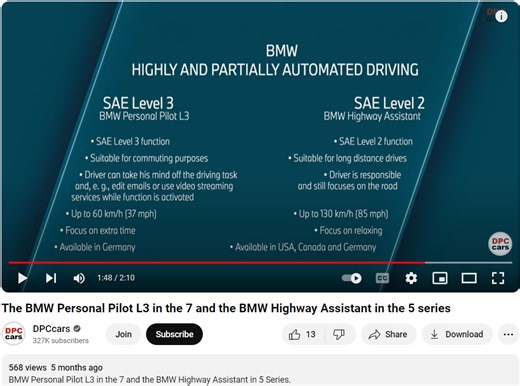The height and width of the screenshot is (386, 520).
Task: Subscribe to DPCcars
Action: pyautogui.click(x=174, y=334)
